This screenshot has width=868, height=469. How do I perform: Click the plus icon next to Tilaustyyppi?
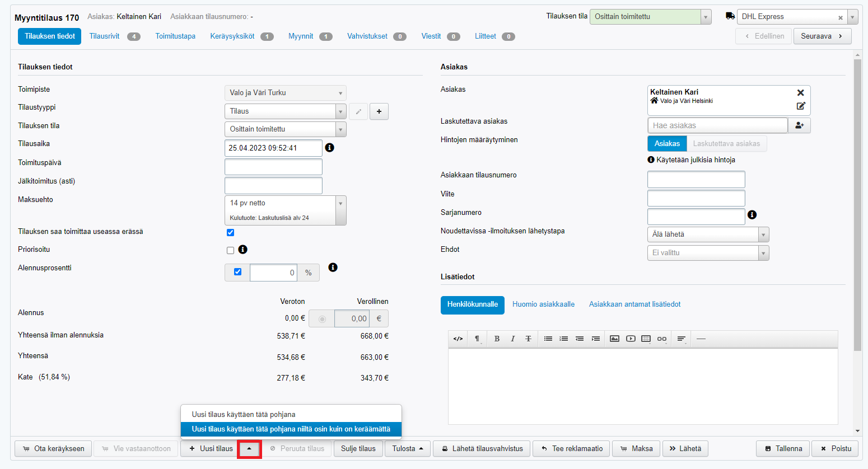pyautogui.click(x=379, y=111)
